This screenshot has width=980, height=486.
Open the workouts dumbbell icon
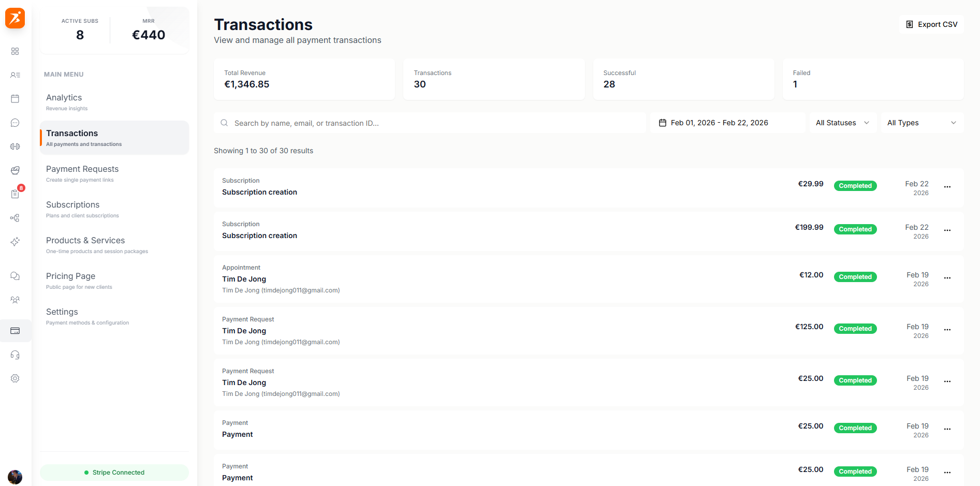point(15,146)
